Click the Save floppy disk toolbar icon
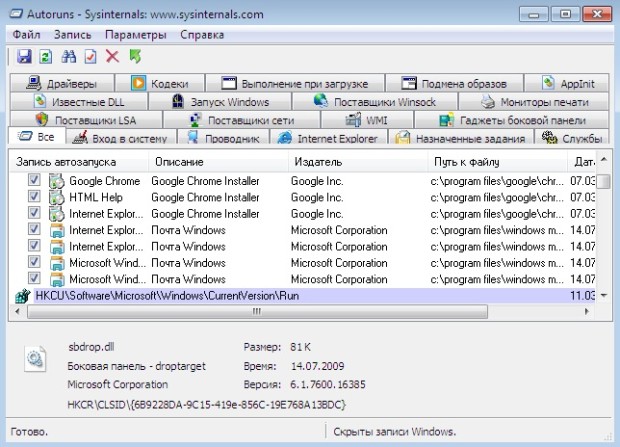620x447 pixels. (24, 57)
